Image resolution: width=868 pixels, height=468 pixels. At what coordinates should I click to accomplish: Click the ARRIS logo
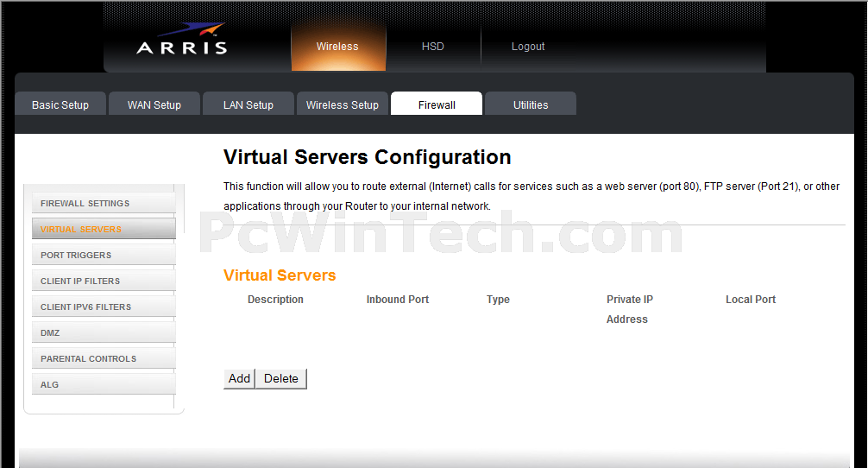[x=181, y=39]
